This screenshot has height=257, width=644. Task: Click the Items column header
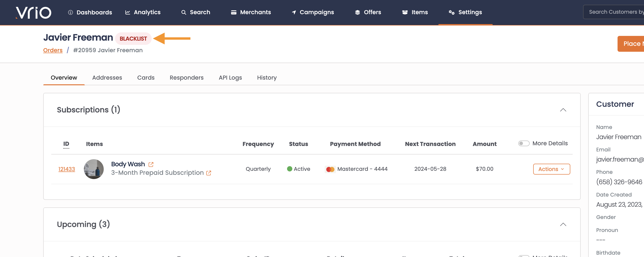point(94,144)
